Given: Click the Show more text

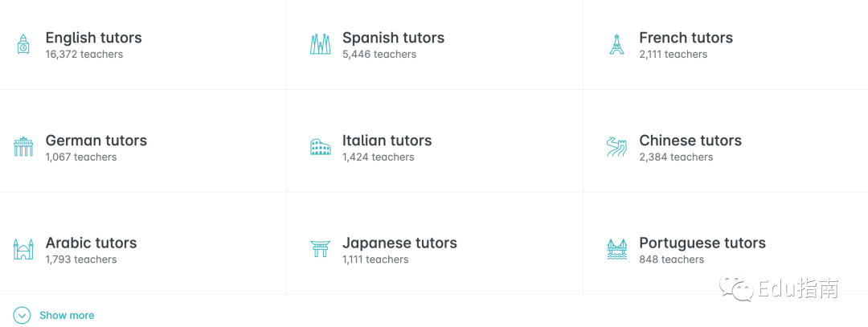Looking at the screenshot, I should point(67,316).
